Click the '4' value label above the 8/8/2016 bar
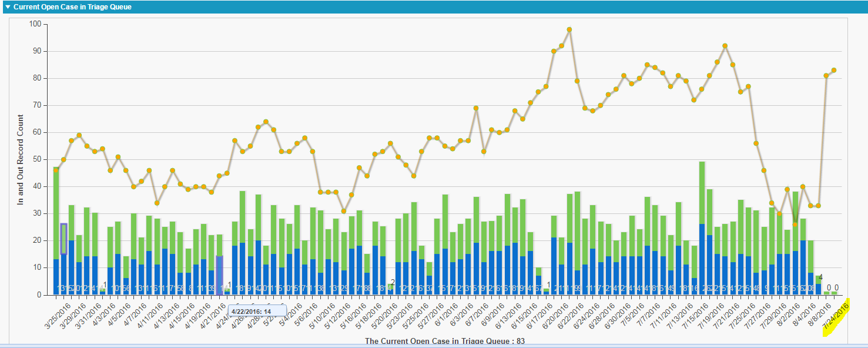 (x=820, y=277)
